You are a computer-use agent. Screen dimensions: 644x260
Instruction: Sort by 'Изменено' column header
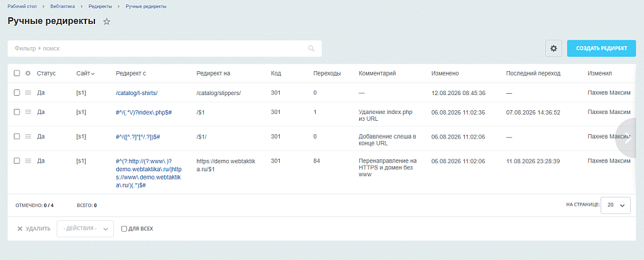point(445,73)
